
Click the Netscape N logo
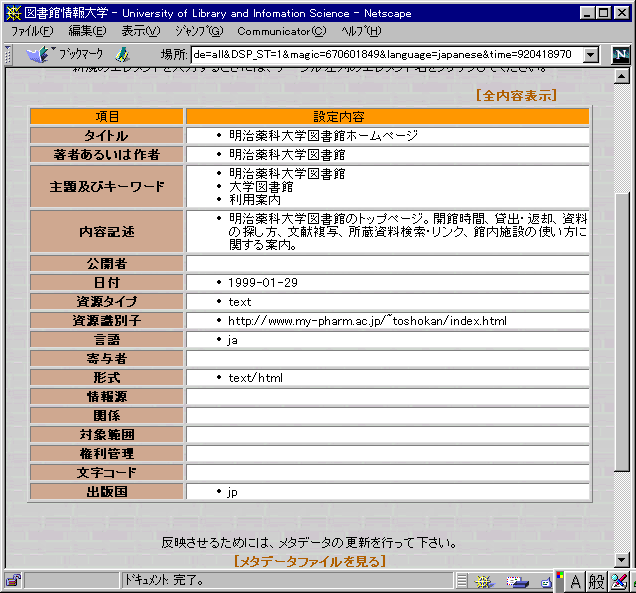coord(620,55)
